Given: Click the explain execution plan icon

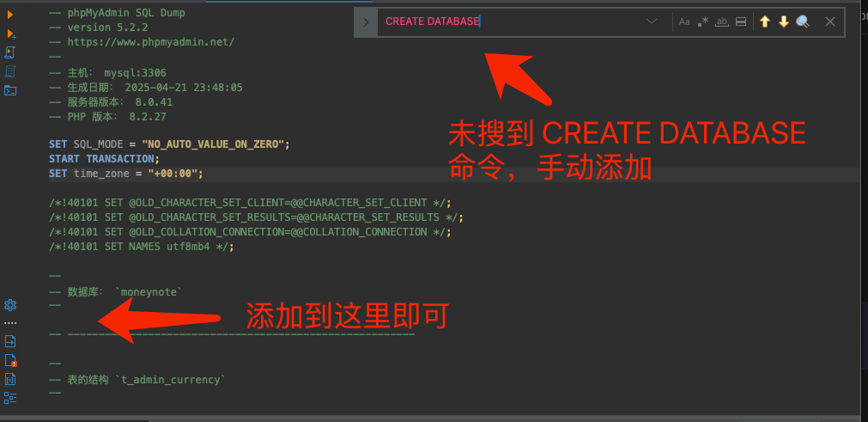Looking at the screenshot, I should pos(10,71).
